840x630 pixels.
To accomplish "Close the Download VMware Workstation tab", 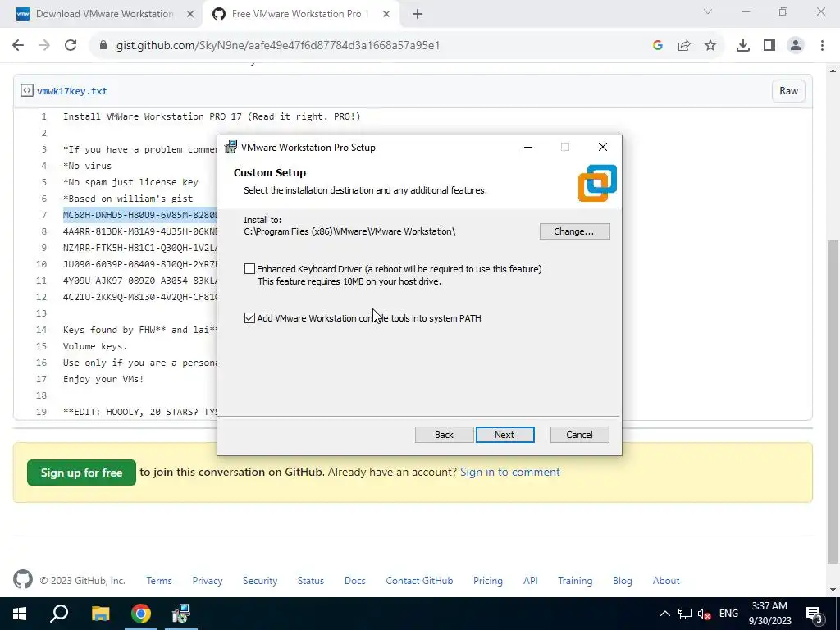I will [190, 15].
